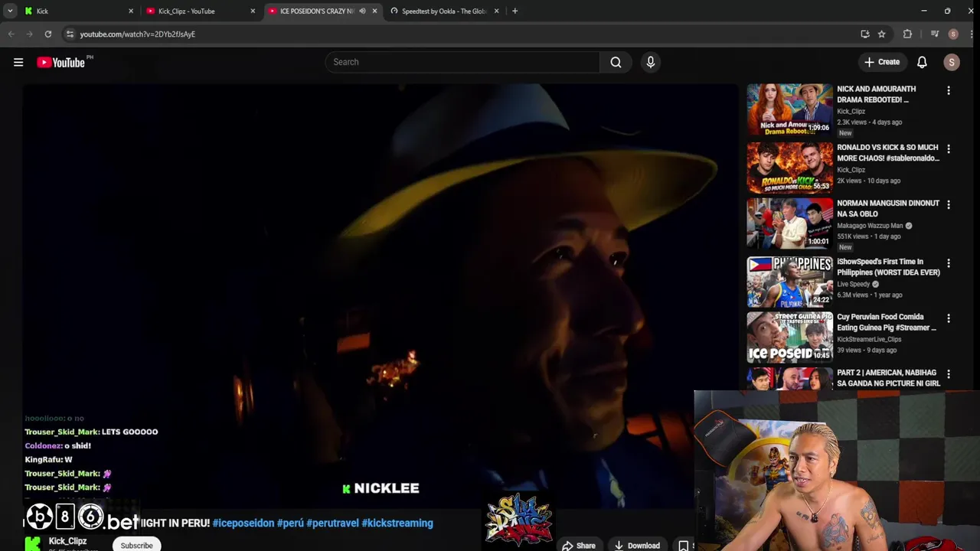Open YouTube notifications bell
Viewport: 980px width, 551px height.
(922, 62)
